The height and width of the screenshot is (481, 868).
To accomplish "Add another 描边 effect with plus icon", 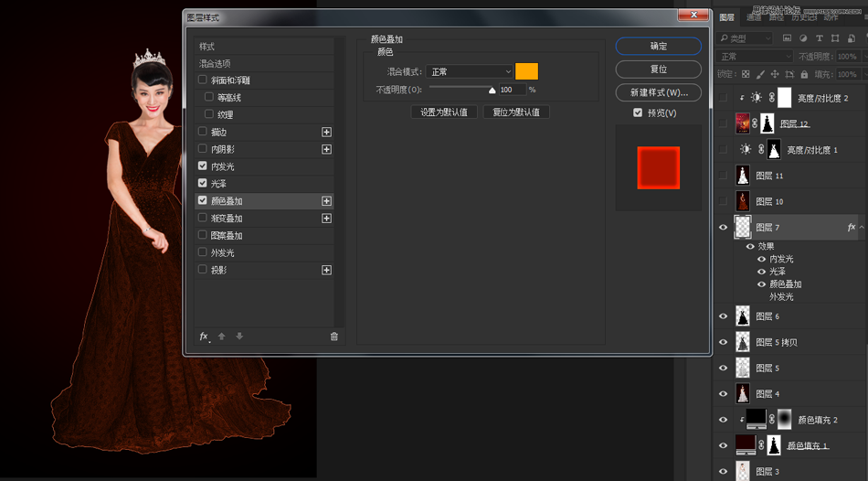I will tap(326, 132).
